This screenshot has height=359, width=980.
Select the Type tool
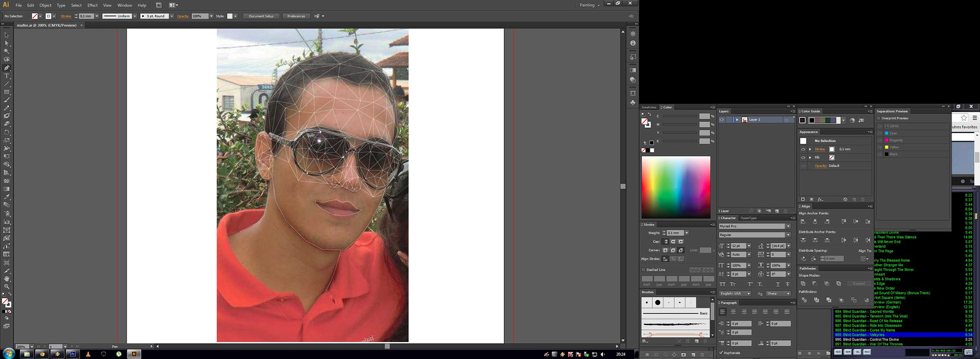coord(7,76)
